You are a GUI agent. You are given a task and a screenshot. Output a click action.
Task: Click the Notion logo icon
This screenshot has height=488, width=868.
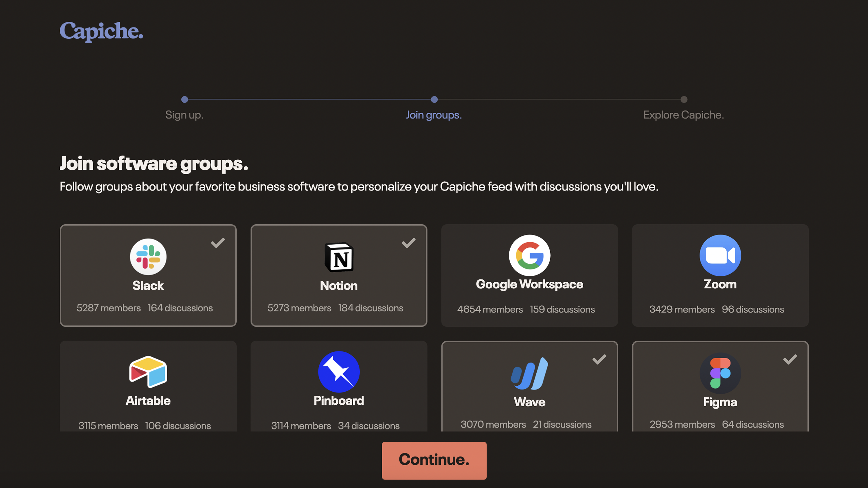339,257
